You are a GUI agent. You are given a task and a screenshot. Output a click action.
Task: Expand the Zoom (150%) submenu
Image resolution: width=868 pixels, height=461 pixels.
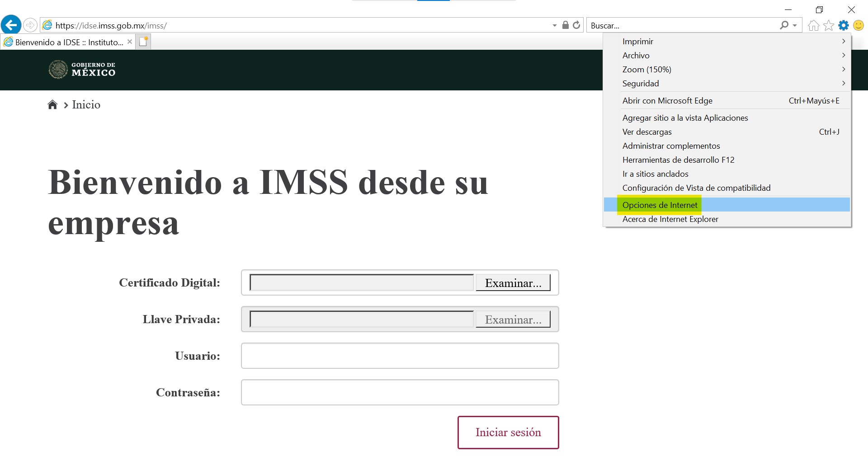point(727,69)
